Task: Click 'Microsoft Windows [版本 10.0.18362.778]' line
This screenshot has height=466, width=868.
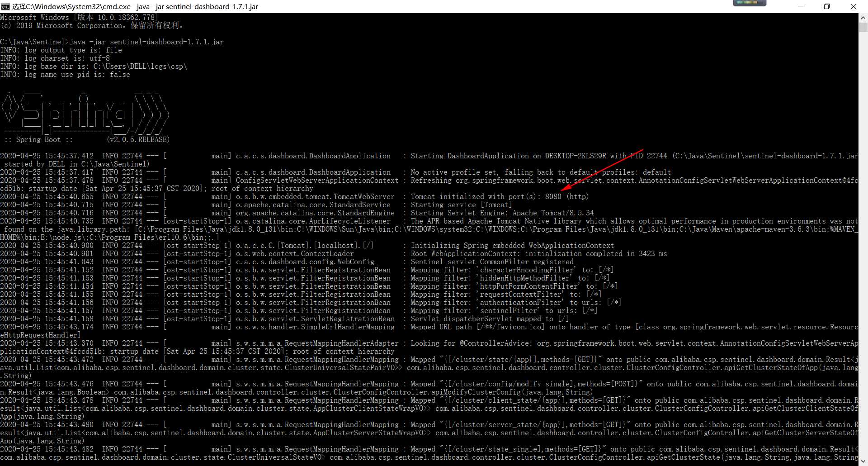Action: (79, 18)
